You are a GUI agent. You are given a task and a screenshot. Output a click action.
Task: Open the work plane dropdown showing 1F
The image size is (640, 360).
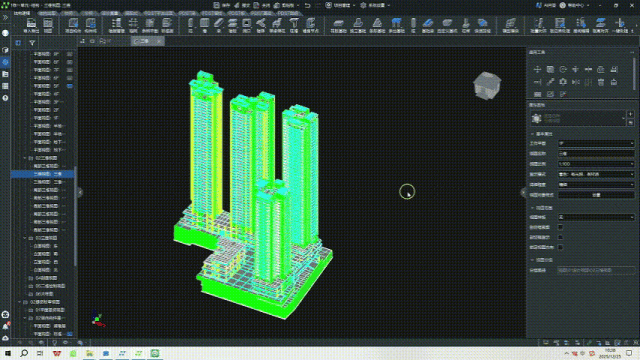click(596, 143)
